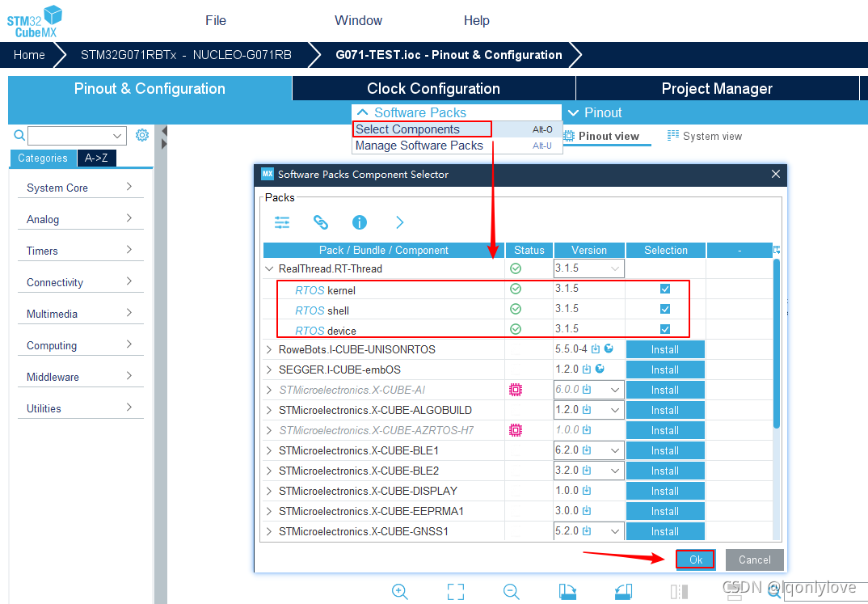Uncheck the RTOS shell selection checkbox
Image resolution: width=868 pixels, height=604 pixels.
pyautogui.click(x=665, y=309)
